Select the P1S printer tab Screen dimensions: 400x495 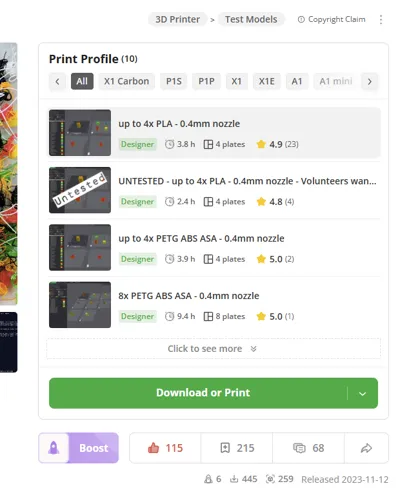pos(174,81)
